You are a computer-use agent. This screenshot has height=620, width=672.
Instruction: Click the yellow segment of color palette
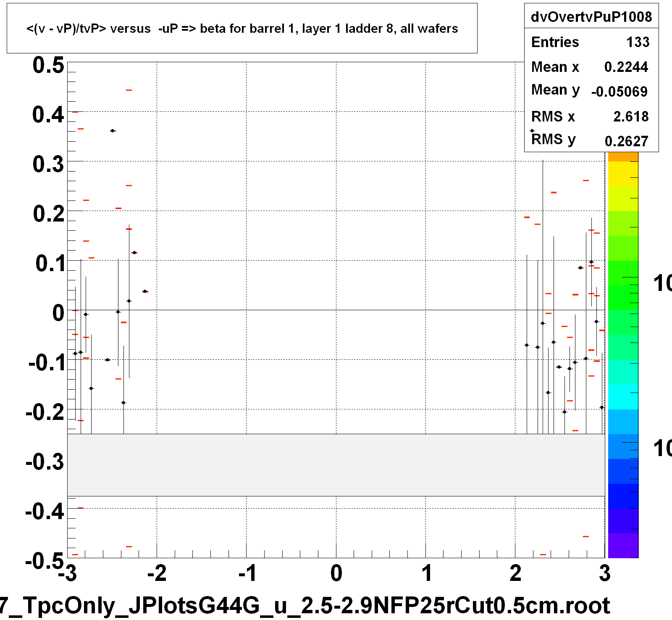tap(623, 174)
